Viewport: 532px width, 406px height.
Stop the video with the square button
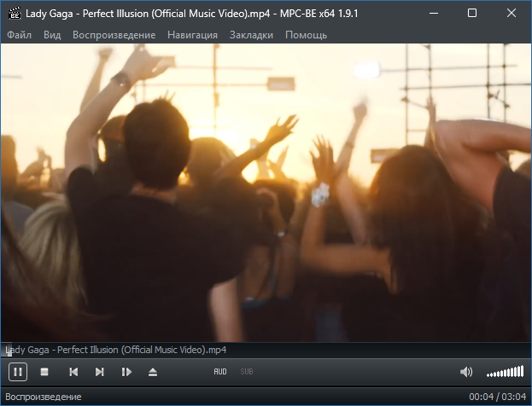click(44, 372)
